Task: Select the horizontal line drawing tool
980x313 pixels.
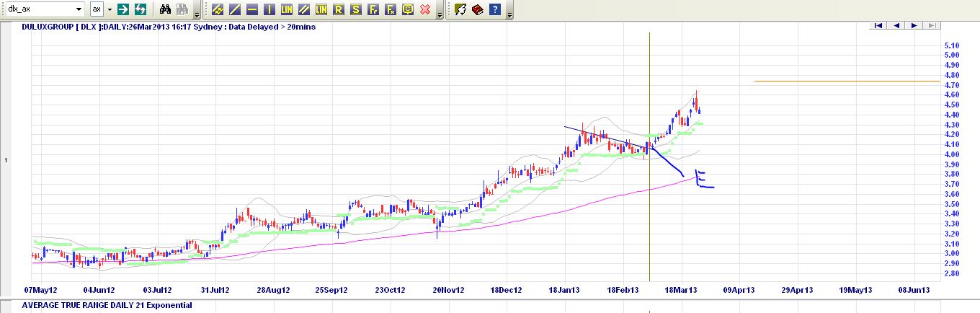Action: [251, 9]
